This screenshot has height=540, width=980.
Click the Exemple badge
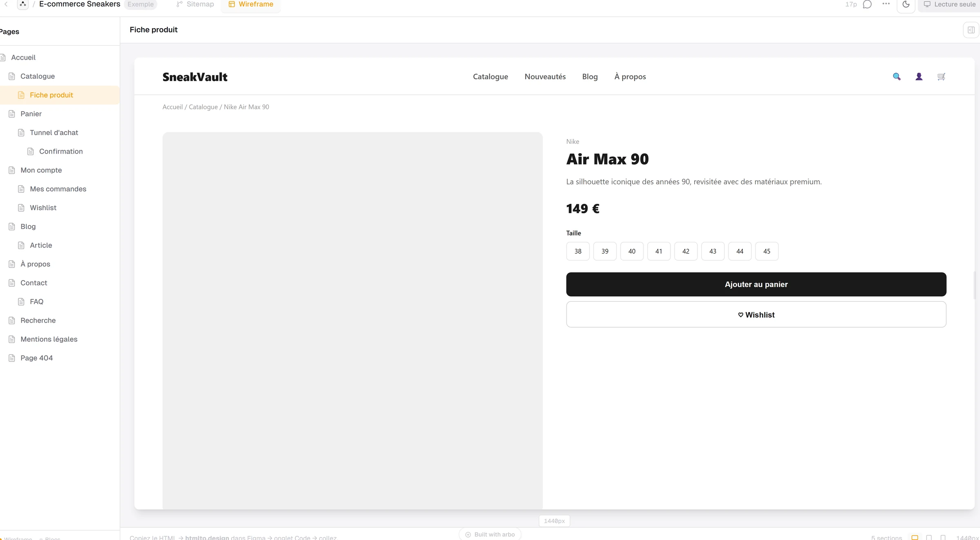pyautogui.click(x=140, y=4)
